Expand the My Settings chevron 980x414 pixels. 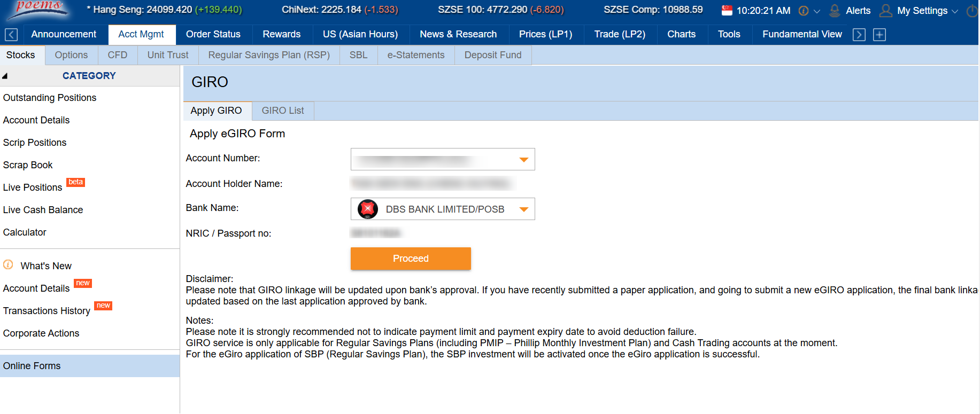[955, 11]
